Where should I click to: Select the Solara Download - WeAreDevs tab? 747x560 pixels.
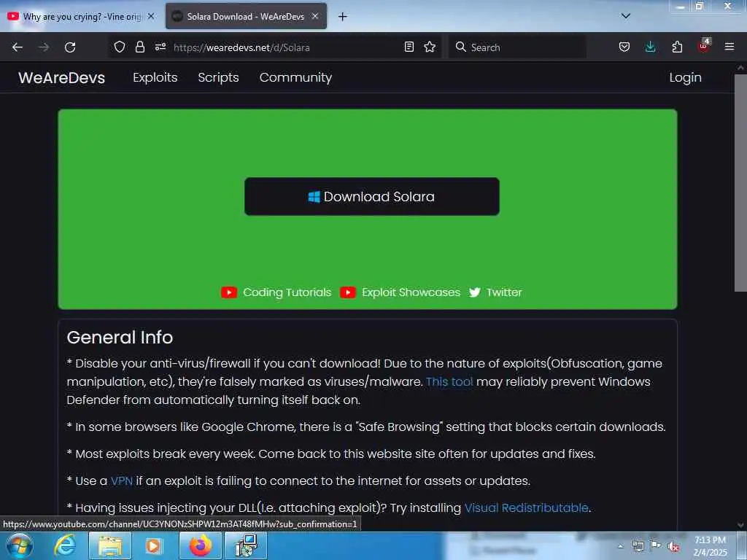[x=246, y=17]
